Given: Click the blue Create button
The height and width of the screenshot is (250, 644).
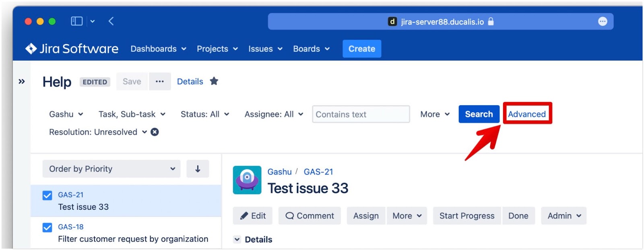Looking at the screenshot, I should (361, 49).
